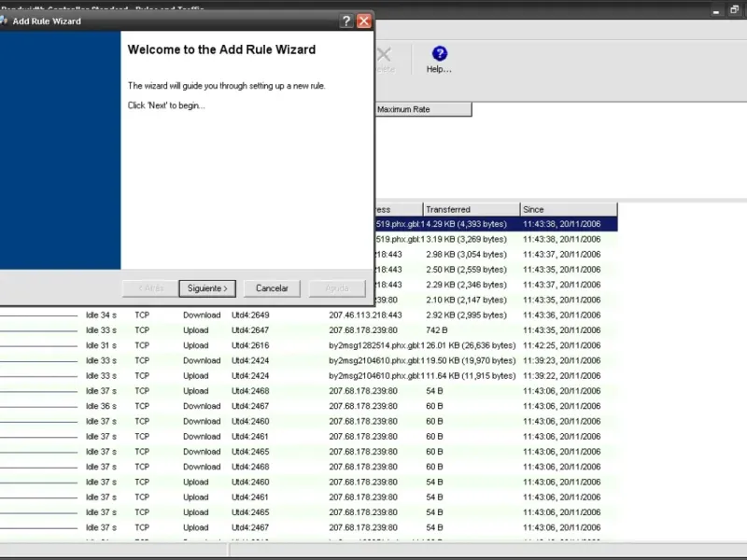Click Utd4:2424 in the Upload row
The width and height of the screenshot is (747, 560).
click(250, 376)
